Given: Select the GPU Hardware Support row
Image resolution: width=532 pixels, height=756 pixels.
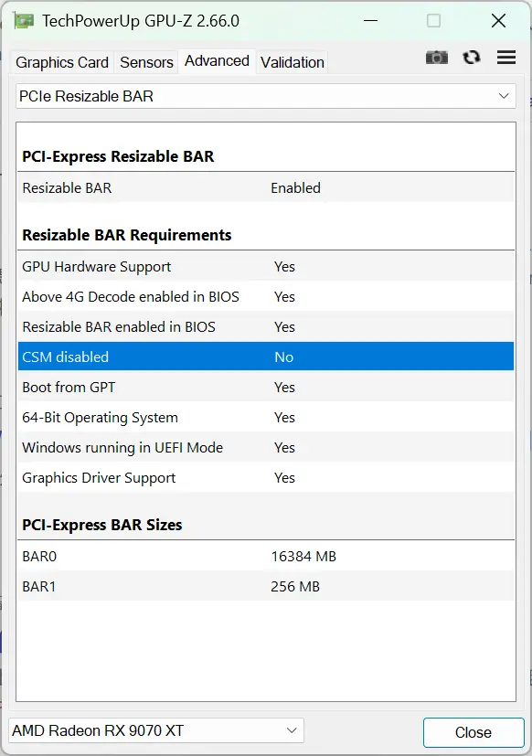Looking at the screenshot, I should [x=266, y=267].
